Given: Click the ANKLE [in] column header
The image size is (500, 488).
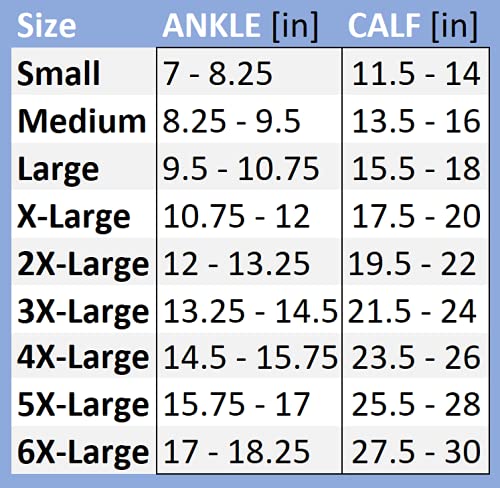Looking at the screenshot, I should 240,27.
